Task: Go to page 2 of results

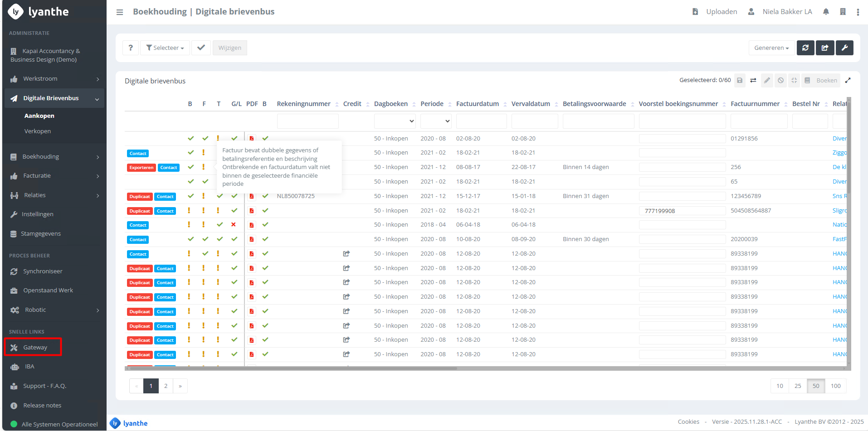Action: pos(166,386)
